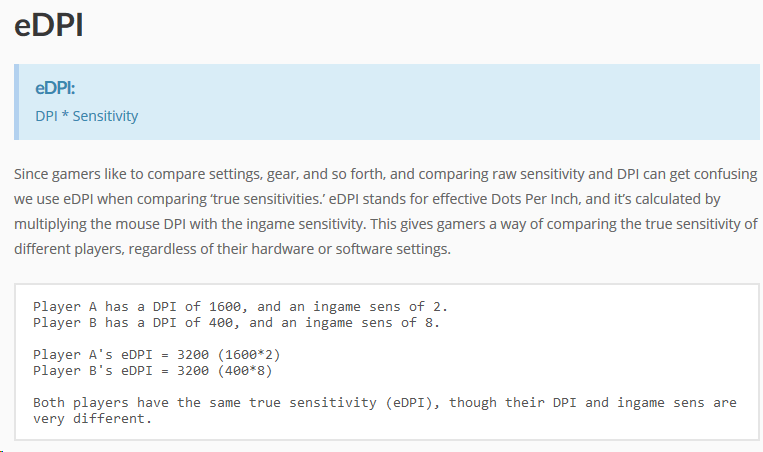Click the blue left border of callout

click(x=17, y=102)
